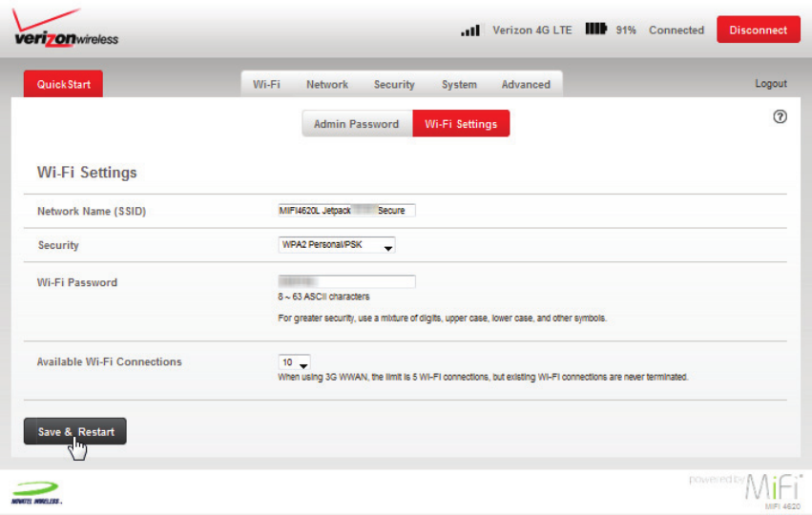Switch to the Security tab
Viewport: 812px width, 515px height.
coord(394,84)
